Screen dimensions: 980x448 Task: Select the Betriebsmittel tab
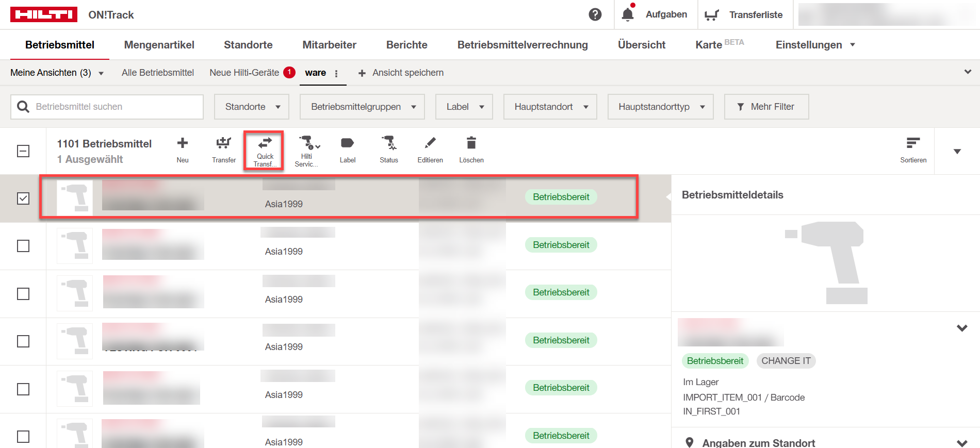pos(60,45)
